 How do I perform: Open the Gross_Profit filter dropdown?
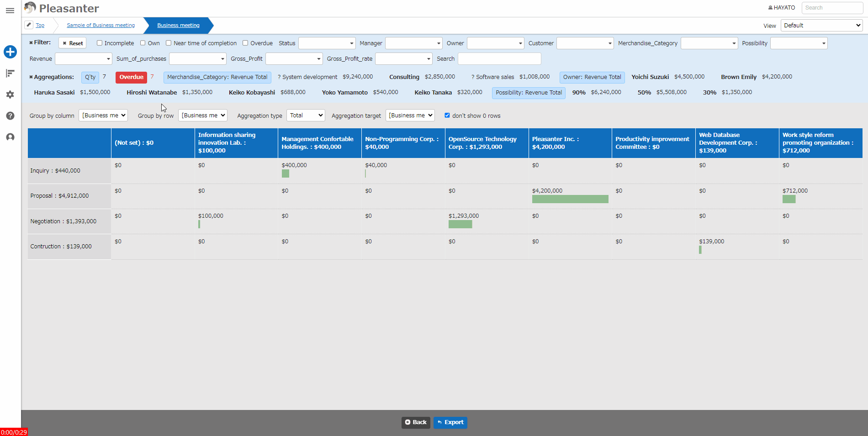294,59
